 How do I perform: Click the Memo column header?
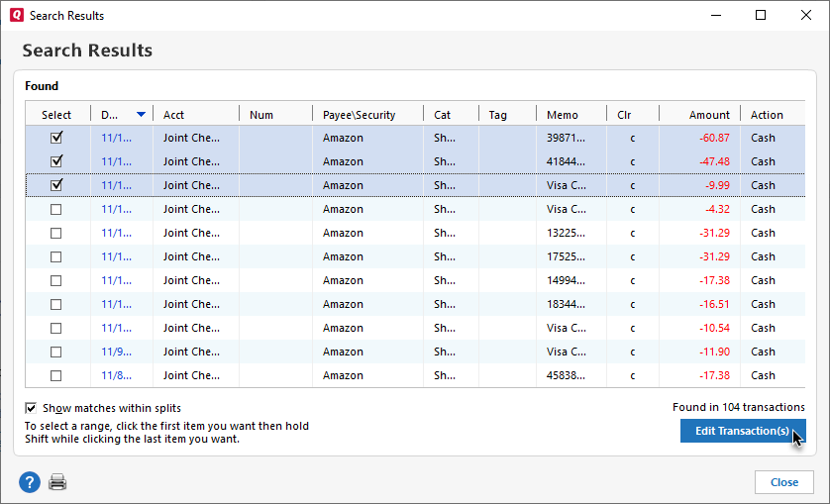tap(562, 115)
